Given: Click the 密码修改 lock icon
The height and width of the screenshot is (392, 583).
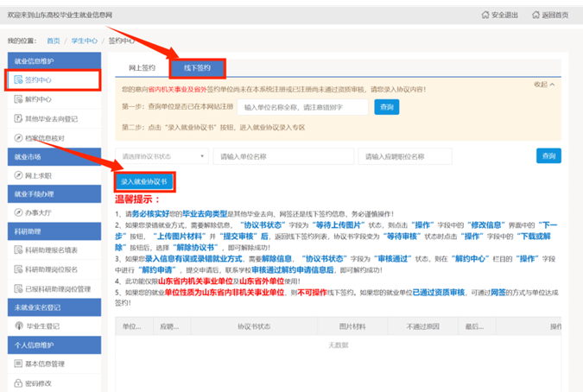Looking at the screenshot, I should (x=18, y=382).
